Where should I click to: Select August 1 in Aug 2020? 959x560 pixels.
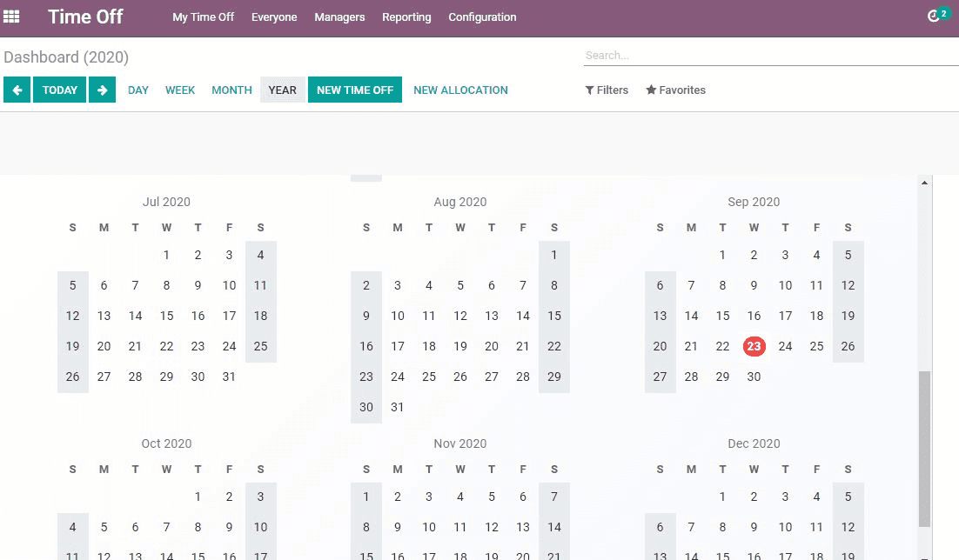[x=554, y=255]
